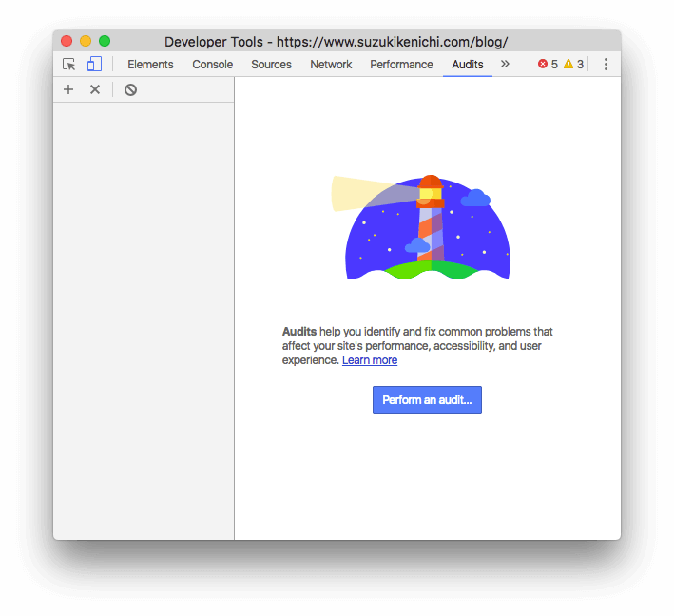Click the clear all circle-slash icon

pyautogui.click(x=130, y=89)
